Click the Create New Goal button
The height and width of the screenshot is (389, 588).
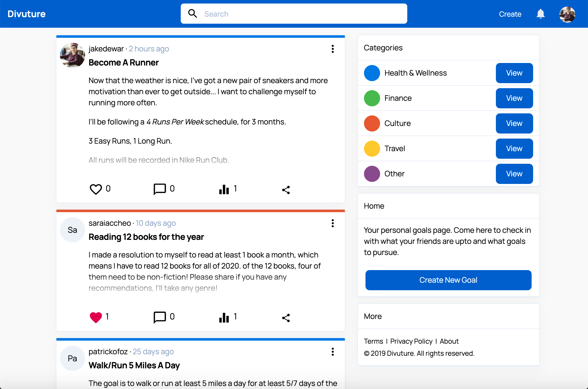[448, 280]
